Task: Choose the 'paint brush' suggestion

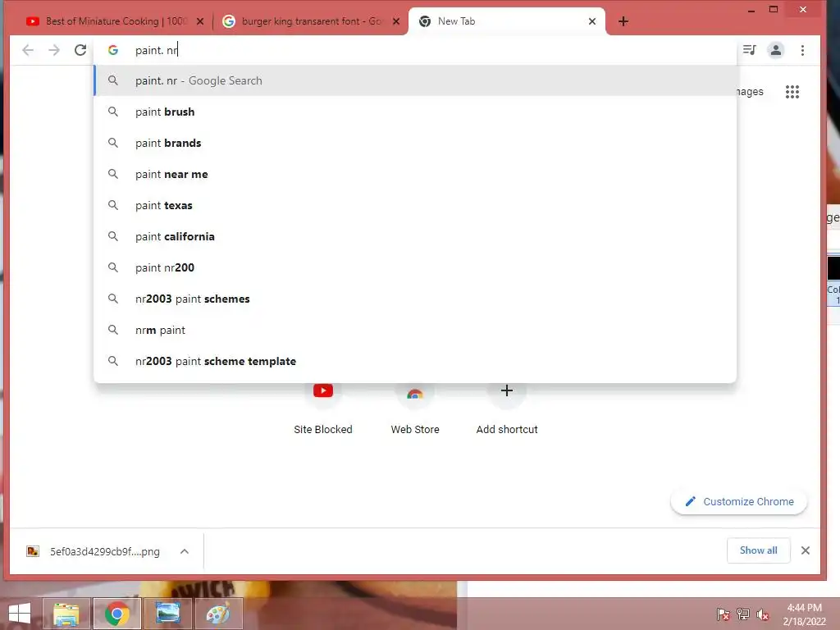Action: tap(415, 112)
